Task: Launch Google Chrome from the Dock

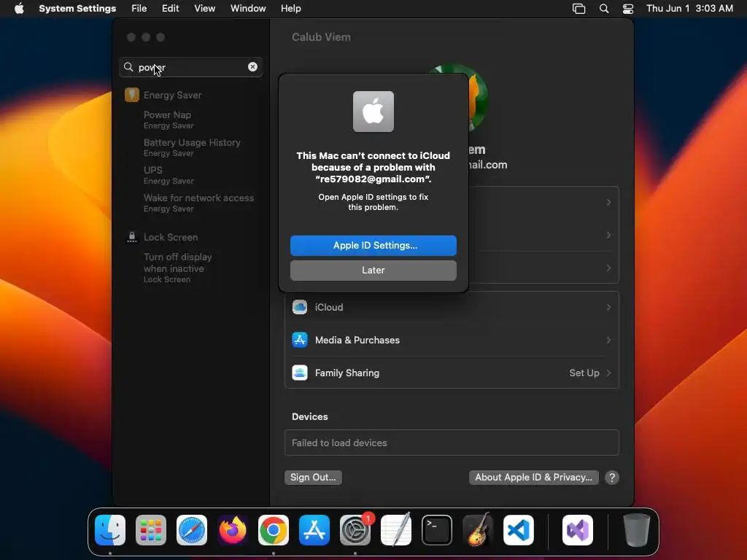Action: coord(274,530)
